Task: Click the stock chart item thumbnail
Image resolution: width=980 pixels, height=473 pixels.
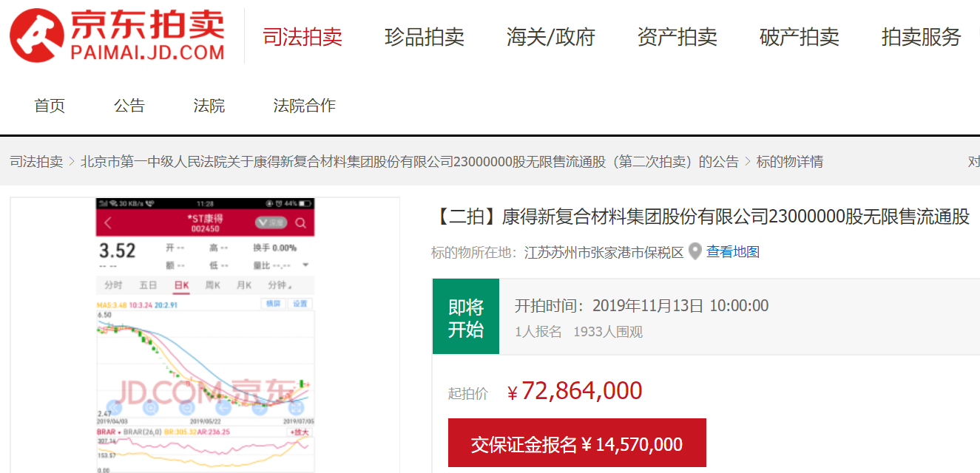Action: click(x=205, y=335)
